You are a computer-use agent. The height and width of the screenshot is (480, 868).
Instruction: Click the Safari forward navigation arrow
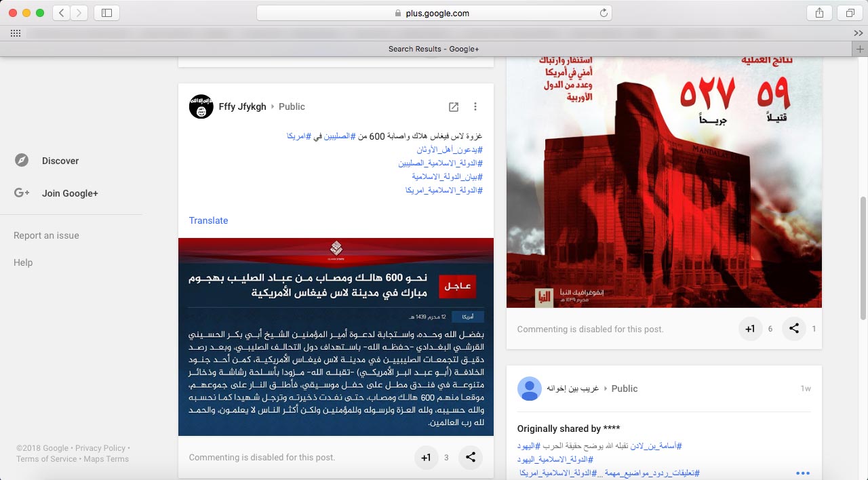click(x=79, y=13)
